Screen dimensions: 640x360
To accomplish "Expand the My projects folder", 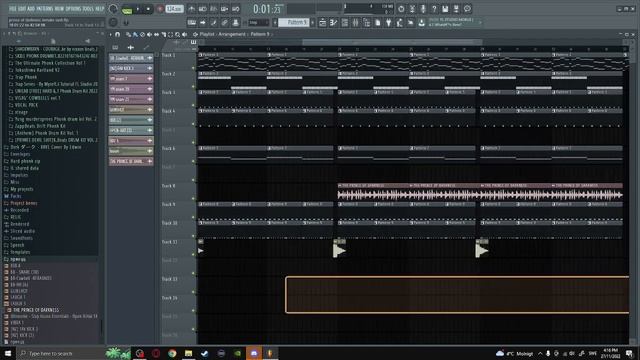I will 22,189.
